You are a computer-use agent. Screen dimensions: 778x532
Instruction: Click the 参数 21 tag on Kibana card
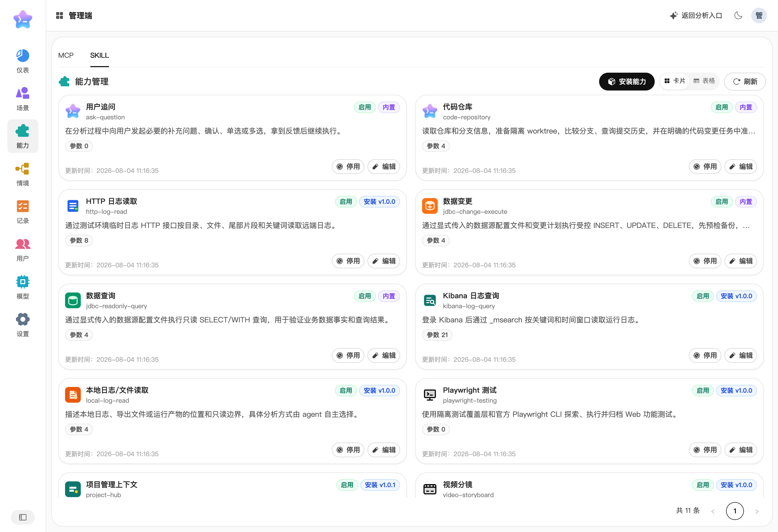tap(437, 335)
